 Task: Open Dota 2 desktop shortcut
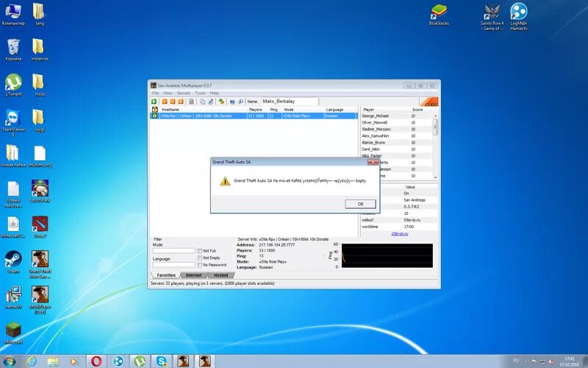coord(40,227)
